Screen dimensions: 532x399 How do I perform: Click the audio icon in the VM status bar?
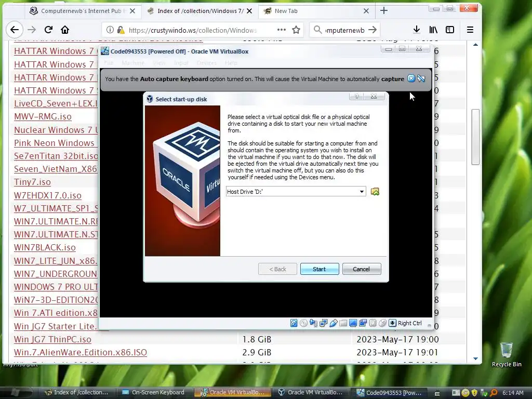[x=313, y=323]
